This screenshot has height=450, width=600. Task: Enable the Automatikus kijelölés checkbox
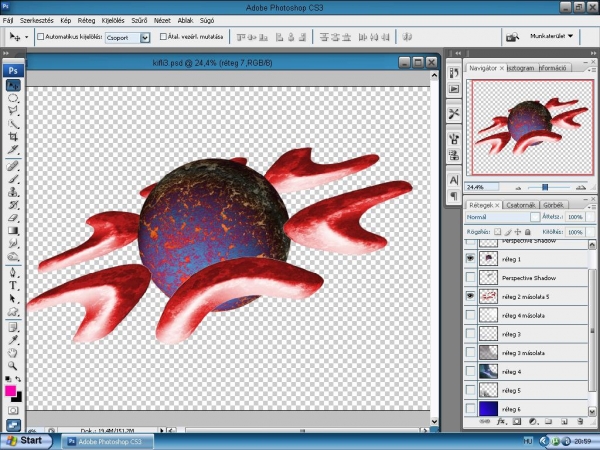(41, 37)
